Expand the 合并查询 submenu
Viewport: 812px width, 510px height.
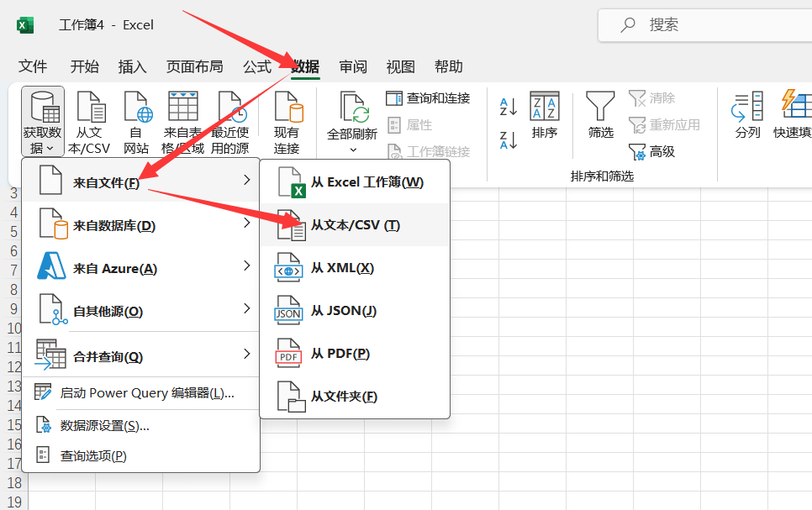click(x=140, y=356)
